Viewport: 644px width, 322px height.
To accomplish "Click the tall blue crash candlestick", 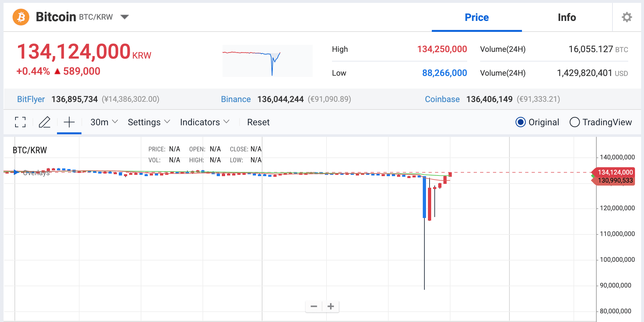I will pos(424,197).
